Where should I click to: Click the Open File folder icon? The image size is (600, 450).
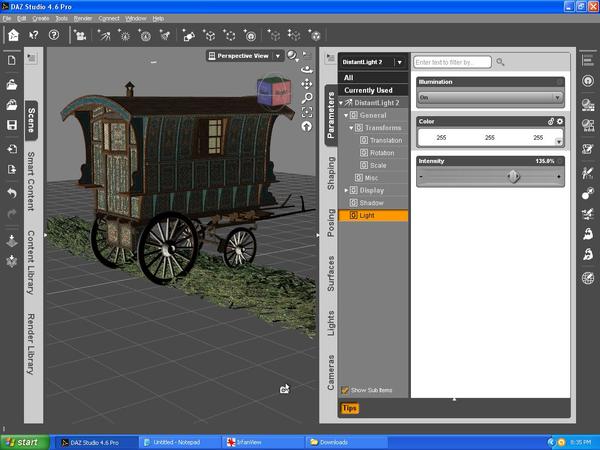coord(12,85)
